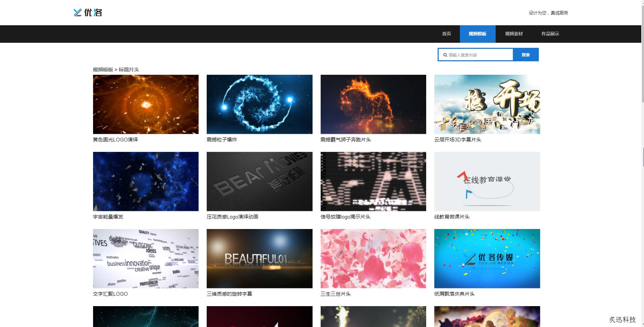Open the 震撼粒子爆炸 swirl thumbnail
Image resolution: width=644 pixels, height=327 pixels.
pyautogui.click(x=259, y=104)
